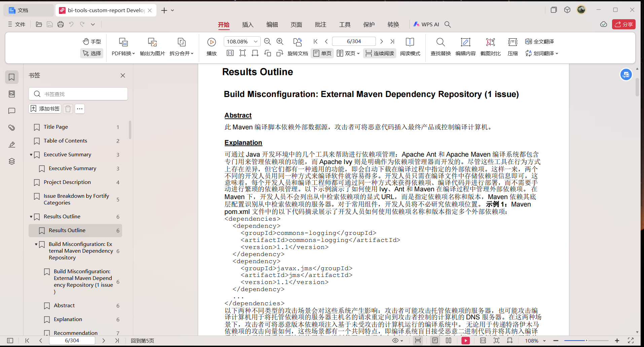Switch to 页面 ribbon tab
Screen dimensions: 644x347
point(296,24)
